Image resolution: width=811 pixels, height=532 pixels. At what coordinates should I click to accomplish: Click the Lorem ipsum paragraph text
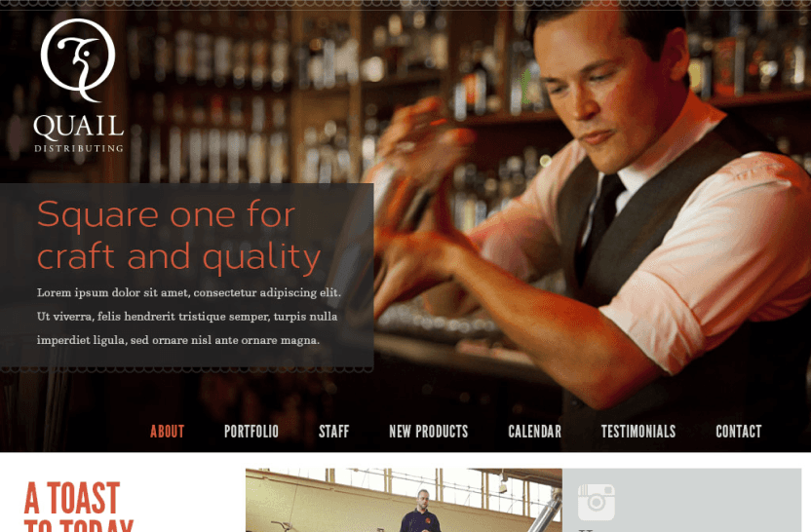click(189, 317)
